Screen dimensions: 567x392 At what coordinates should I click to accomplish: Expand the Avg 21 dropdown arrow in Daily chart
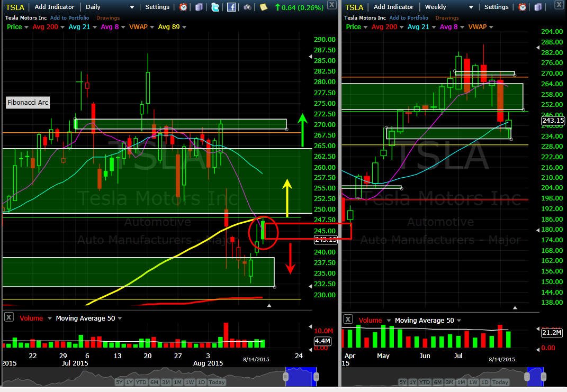tap(95, 27)
